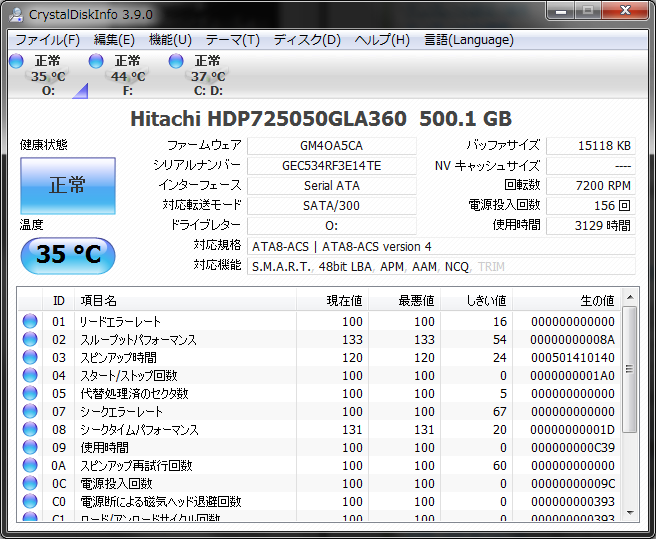Image resolution: width=656 pixels, height=539 pixels.
Task: Click buffer size field 15118 KB
Action: pyautogui.click(x=591, y=146)
